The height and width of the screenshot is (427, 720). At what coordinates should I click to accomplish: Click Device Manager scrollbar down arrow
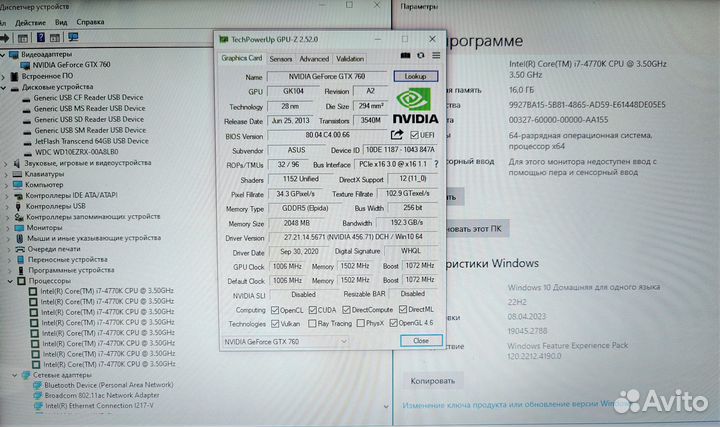[x=386, y=406]
